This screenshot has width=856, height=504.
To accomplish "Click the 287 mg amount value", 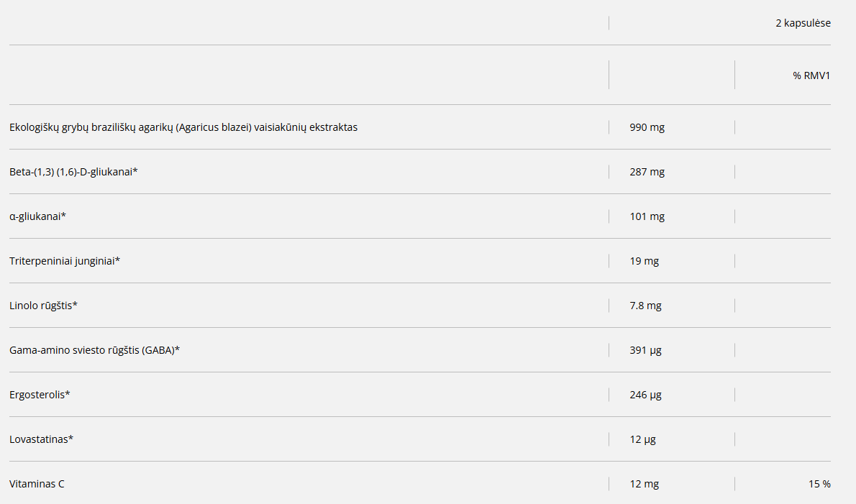I will click(x=647, y=172).
